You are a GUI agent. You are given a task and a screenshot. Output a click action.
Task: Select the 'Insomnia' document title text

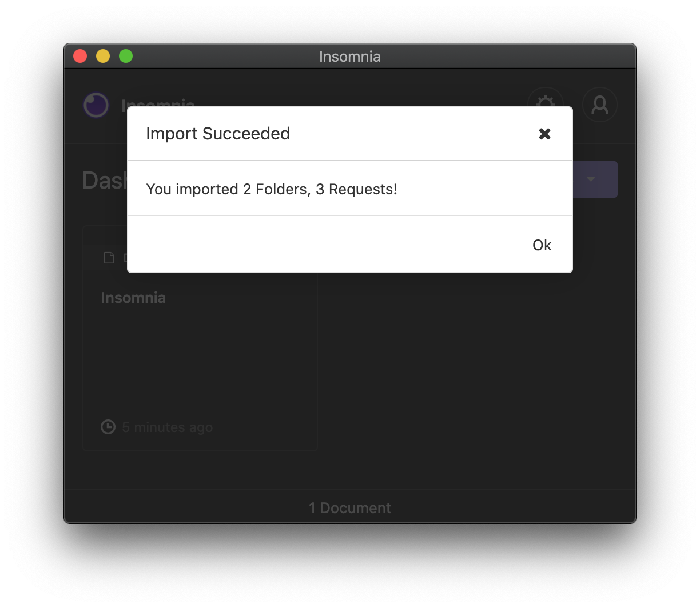pos(133,297)
